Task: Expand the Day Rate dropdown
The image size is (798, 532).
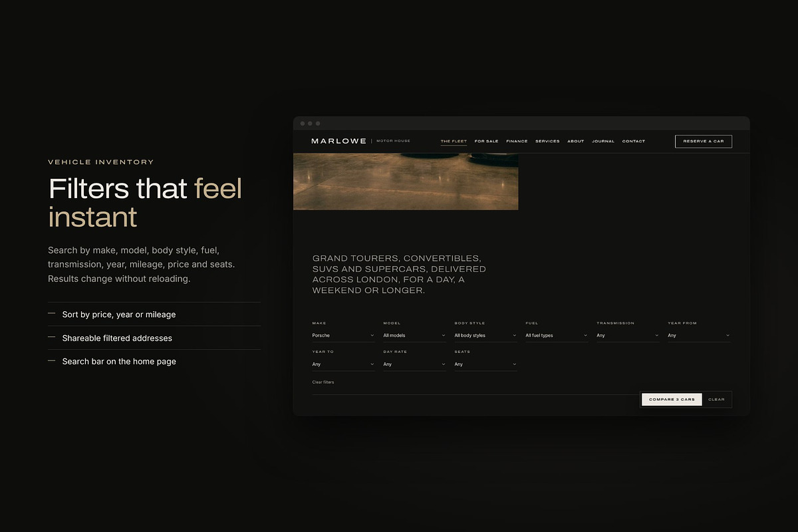Action: [x=415, y=364]
